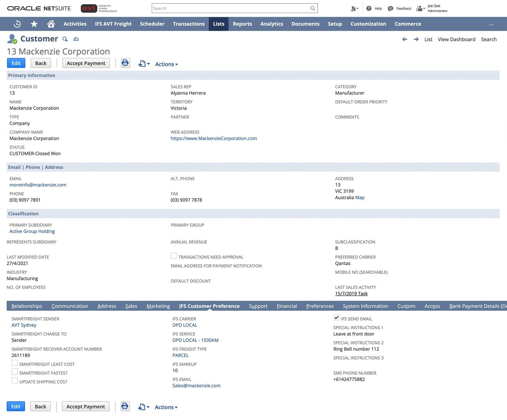
Task: Switch to the Marketing subtab
Action: (158, 306)
